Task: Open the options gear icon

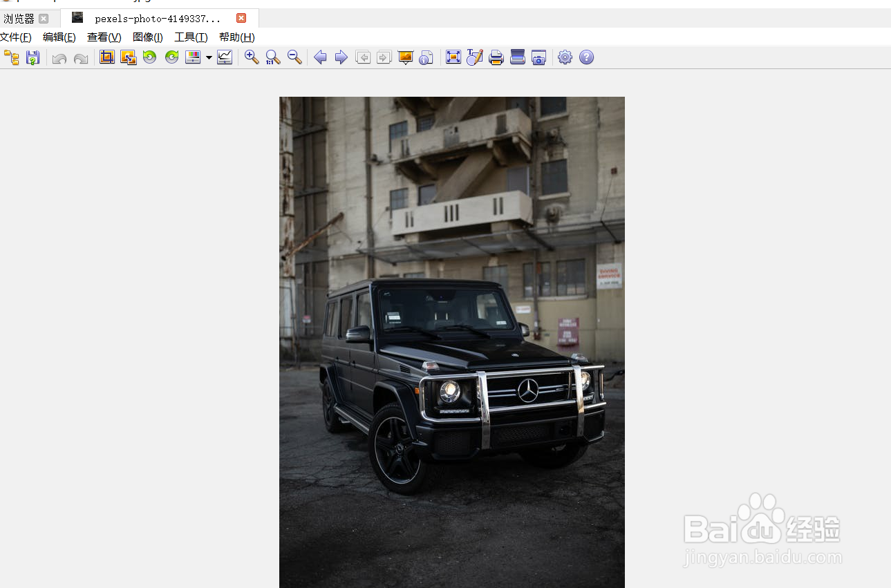Action: coord(565,57)
